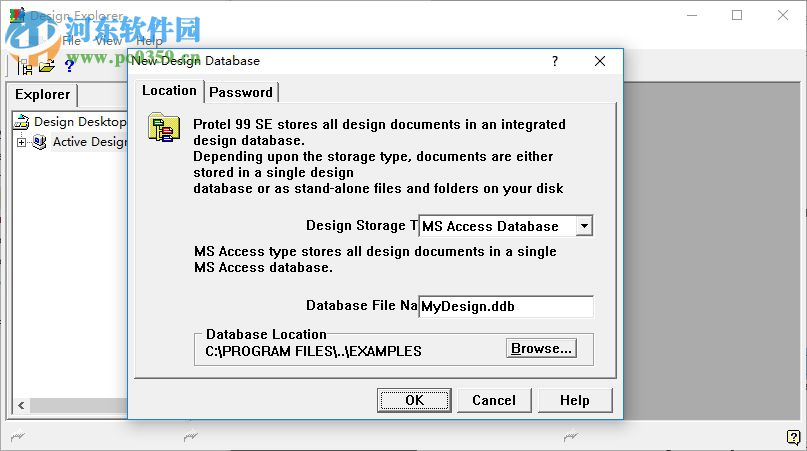Switch to the Password tab
This screenshot has width=807, height=451.
click(x=241, y=92)
